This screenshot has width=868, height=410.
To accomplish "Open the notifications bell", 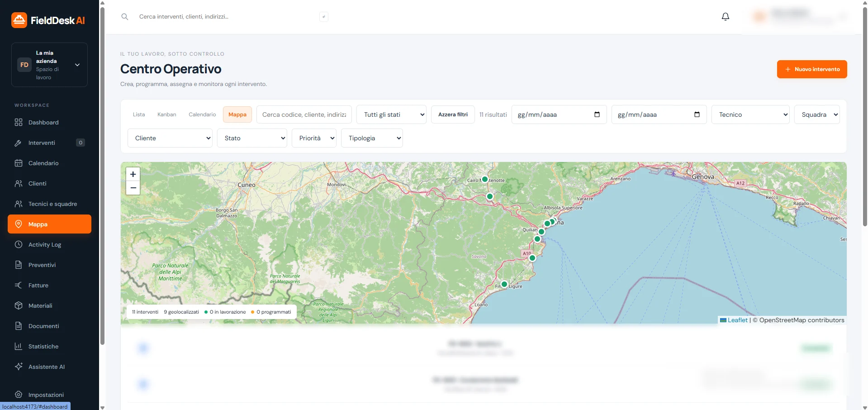I will coord(725,17).
